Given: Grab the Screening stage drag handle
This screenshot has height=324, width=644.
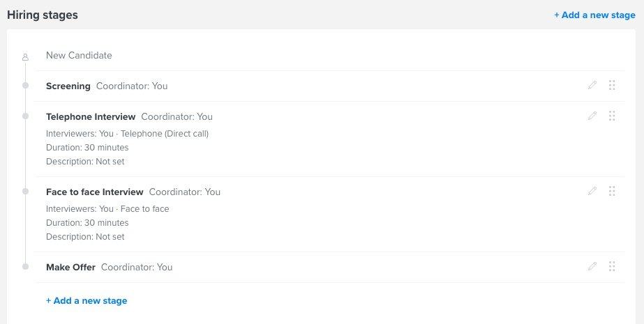Looking at the screenshot, I should (612, 86).
